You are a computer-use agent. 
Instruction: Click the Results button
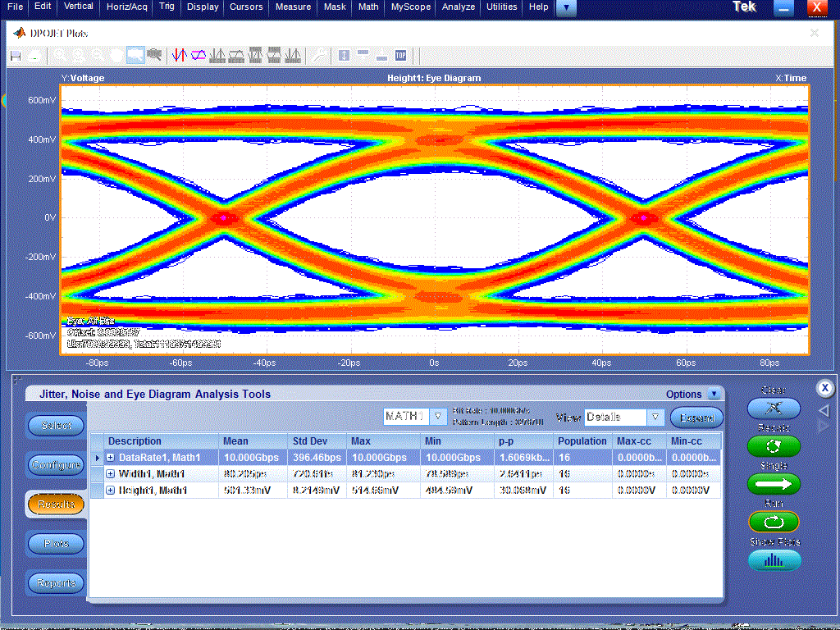[57, 504]
